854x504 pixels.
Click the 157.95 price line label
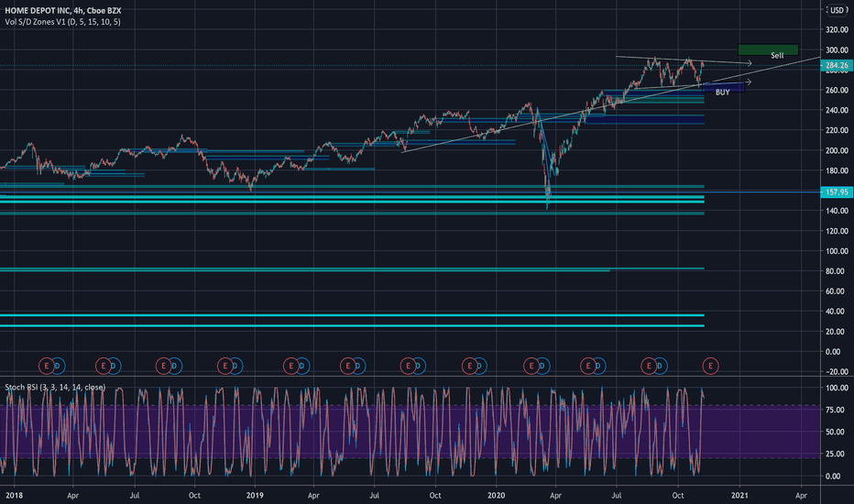[x=837, y=192]
